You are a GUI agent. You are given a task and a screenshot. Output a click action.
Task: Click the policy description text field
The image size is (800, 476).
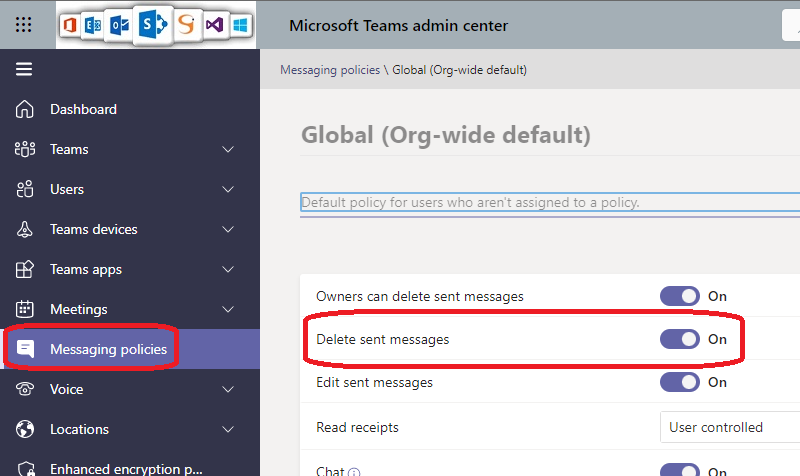[x=550, y=203]
